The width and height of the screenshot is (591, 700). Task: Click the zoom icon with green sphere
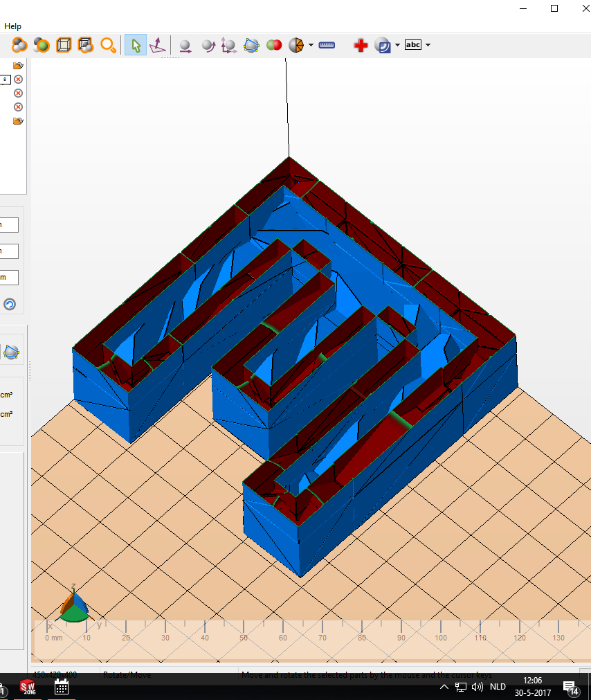[42, 45]
